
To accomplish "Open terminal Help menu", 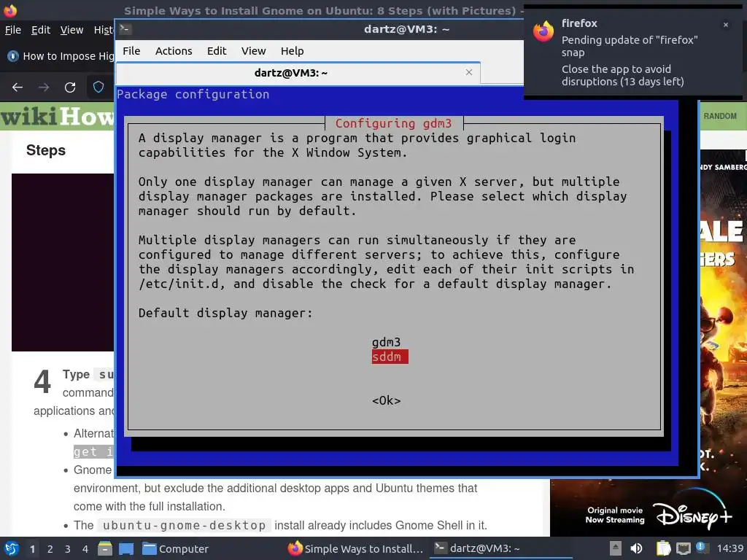I will (x=292, y=51).
